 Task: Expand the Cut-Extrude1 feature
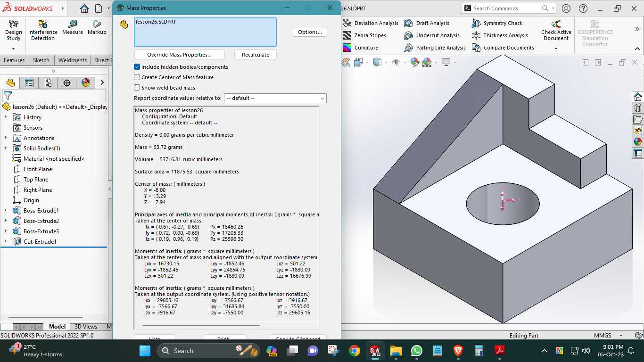(x=6, y=242)
